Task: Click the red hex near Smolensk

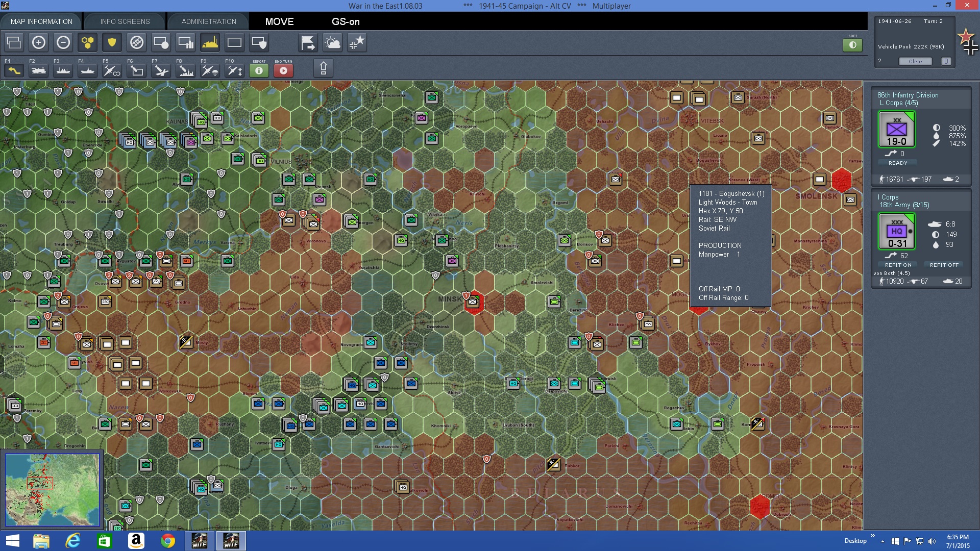Action: click(x=841, y=180)
